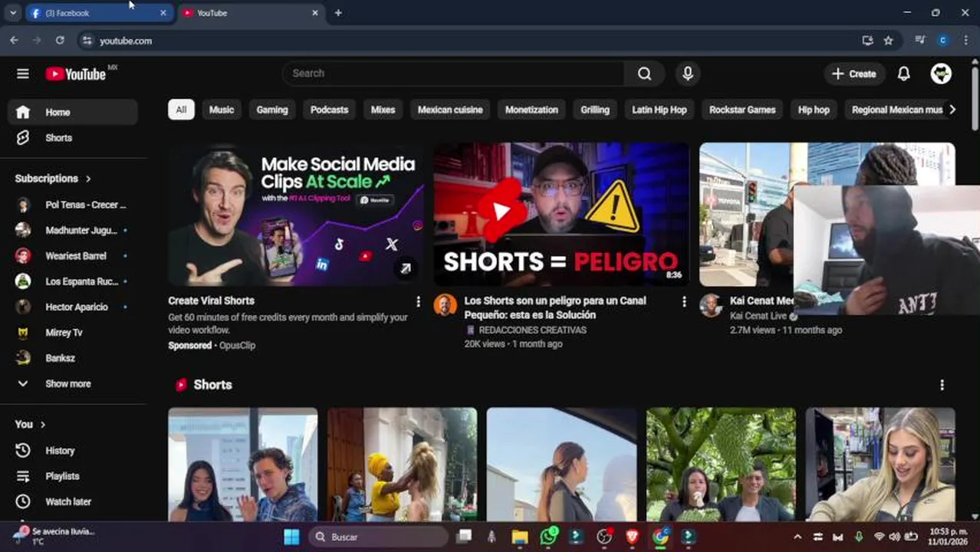Screen dimensions: 980x552
Task: Select the Mixes filter chip
Action: (383, 110)
